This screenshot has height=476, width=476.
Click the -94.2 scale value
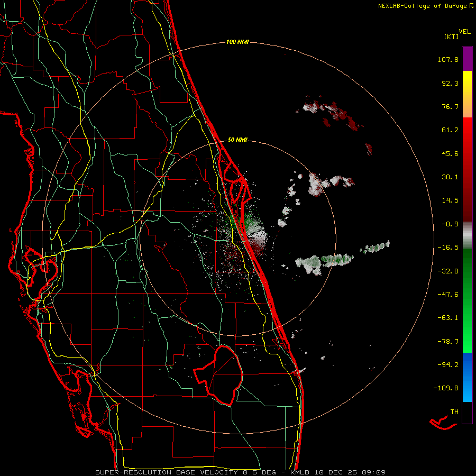pos(448,364)
